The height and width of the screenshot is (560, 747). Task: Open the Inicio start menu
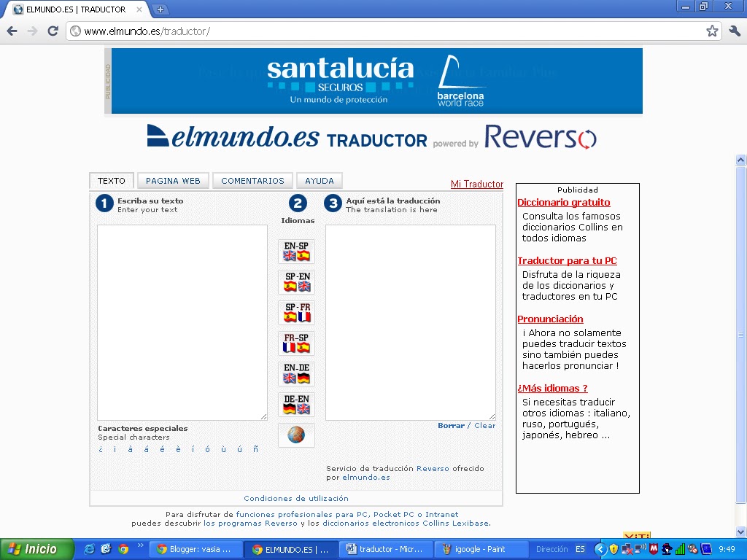[x=37, y=549]
